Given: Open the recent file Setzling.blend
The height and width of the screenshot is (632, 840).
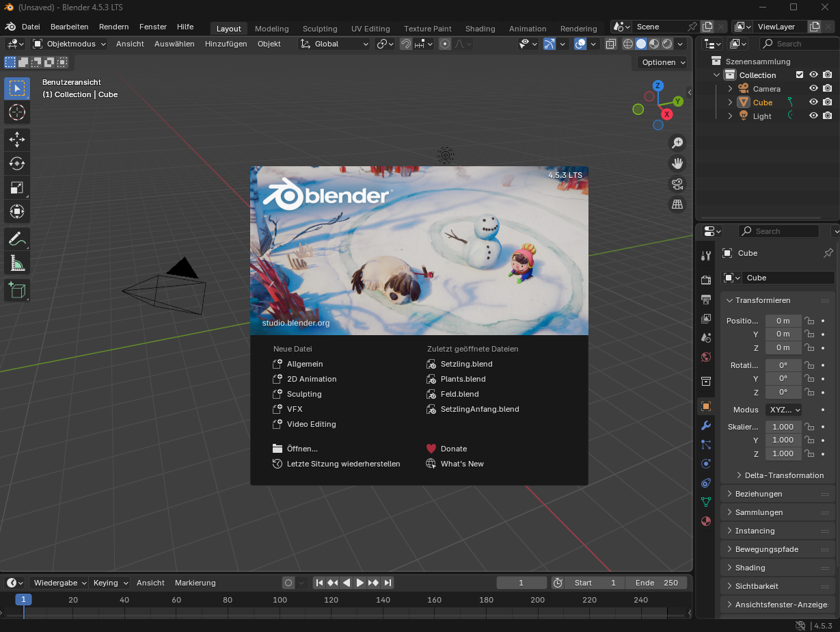Looking at the screenshot, I should point(465,363).
